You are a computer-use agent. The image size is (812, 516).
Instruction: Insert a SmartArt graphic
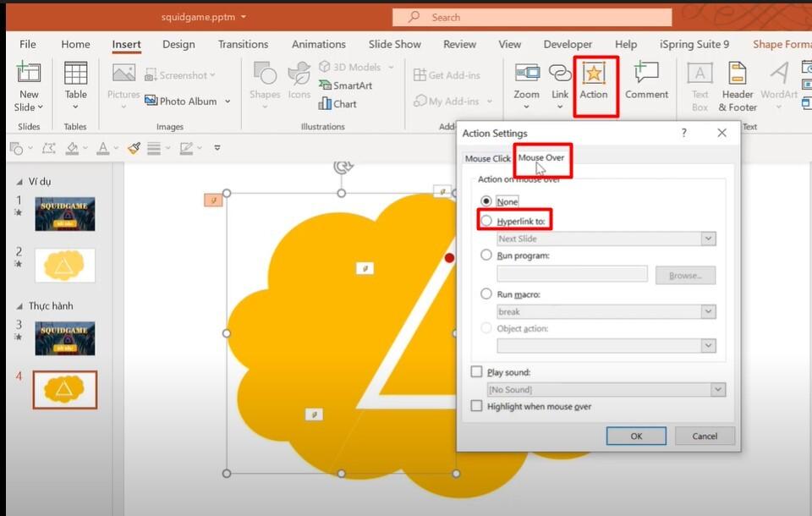[347, 85]
